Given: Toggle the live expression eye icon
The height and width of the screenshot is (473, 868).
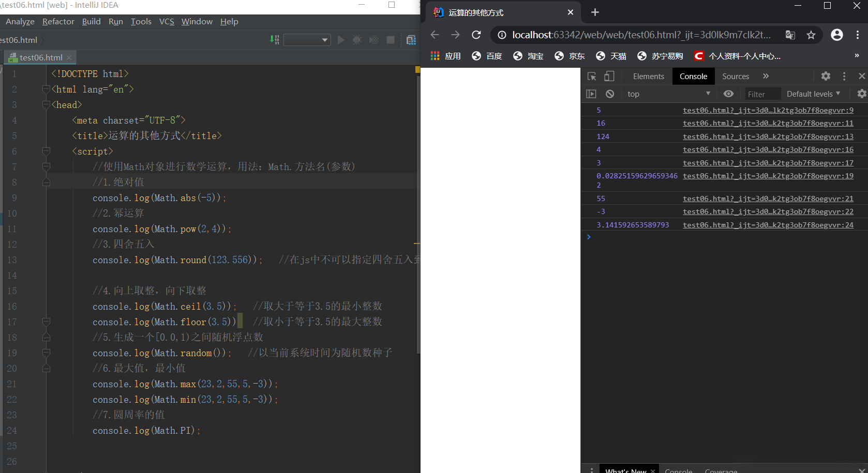Looking at the screenshot, I should pyautogui.click(x=728, y=94).
